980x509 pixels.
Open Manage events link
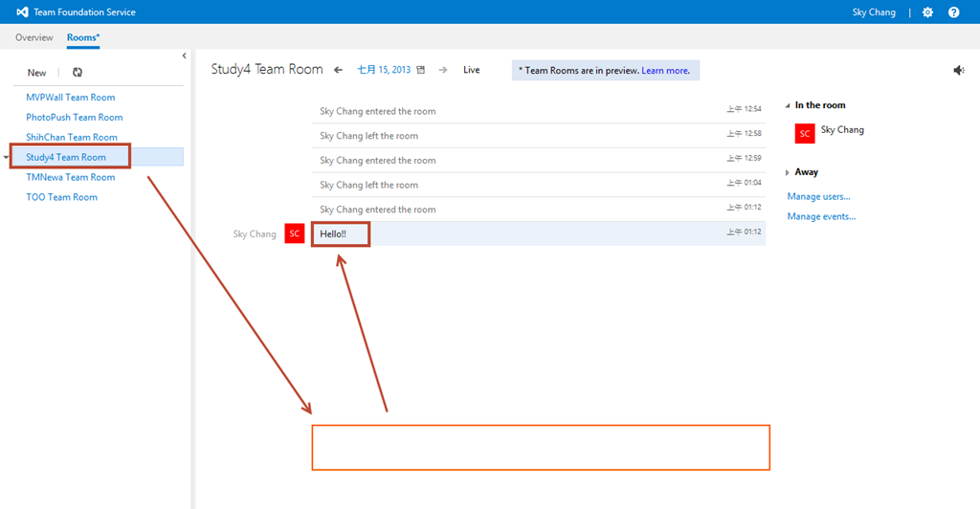pos(821,217)
